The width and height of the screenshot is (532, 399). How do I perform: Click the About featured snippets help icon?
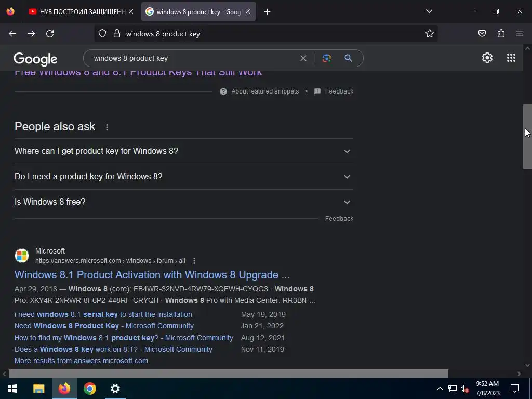click(x=223, y=91)
